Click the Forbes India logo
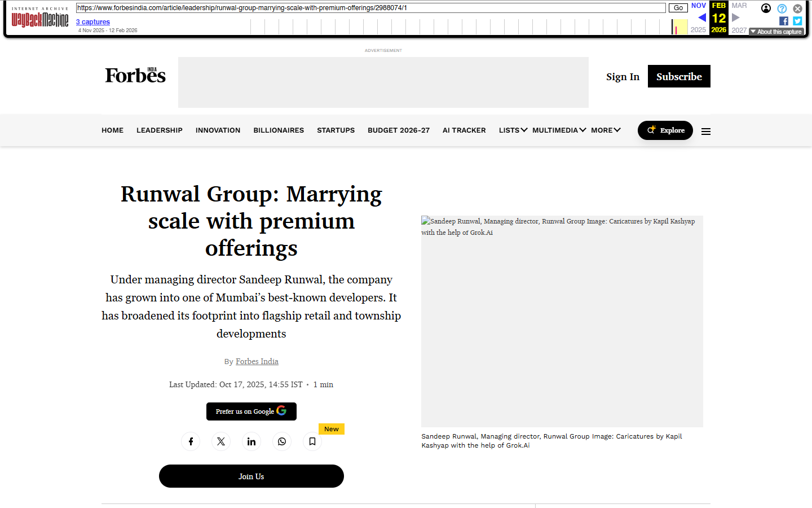812x508 pixels. tap(135, 75)
